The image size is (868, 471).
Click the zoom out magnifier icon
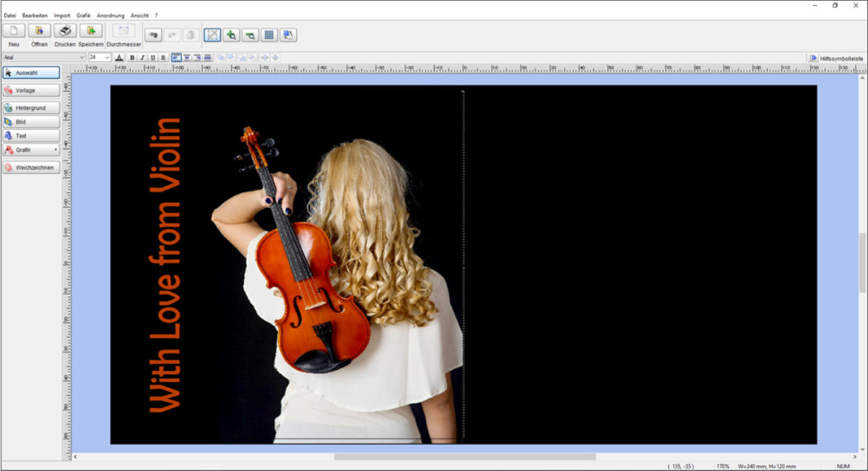click(250, 35)
